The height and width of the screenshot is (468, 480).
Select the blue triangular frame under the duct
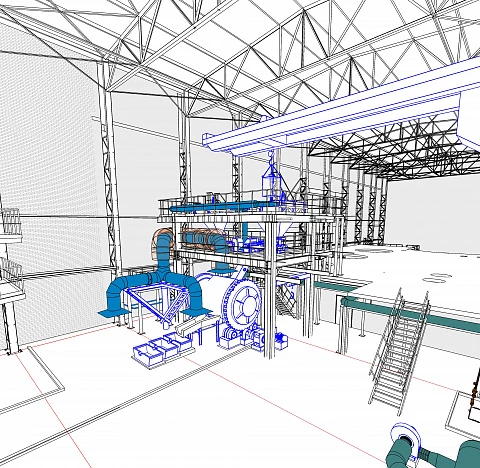pos(155,302)
